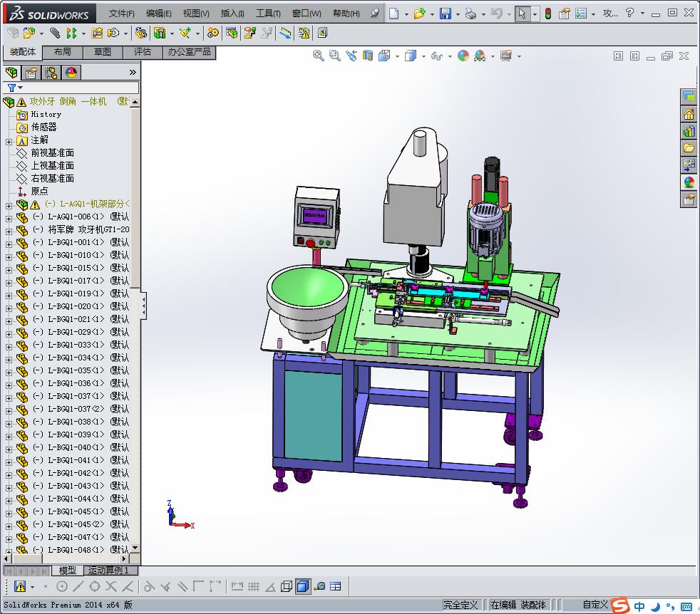Screen dimensions: 700x614
Task: Open the tree filter dropdown arrow
Action: (21, 88)
